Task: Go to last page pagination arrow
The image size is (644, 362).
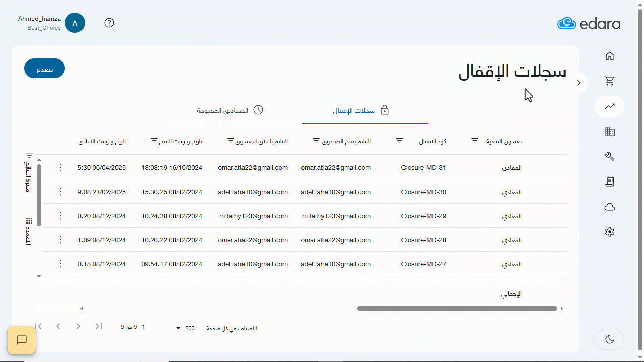Action: [39, 327]
